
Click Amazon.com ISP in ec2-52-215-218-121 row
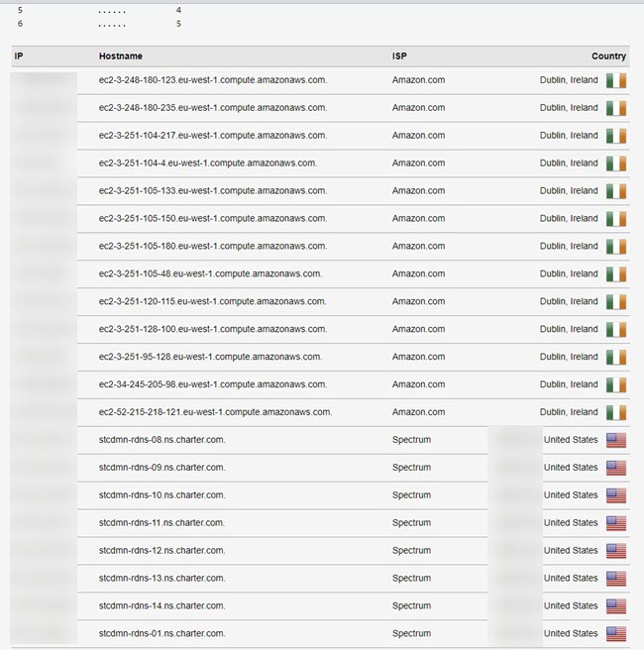[418, 412]
